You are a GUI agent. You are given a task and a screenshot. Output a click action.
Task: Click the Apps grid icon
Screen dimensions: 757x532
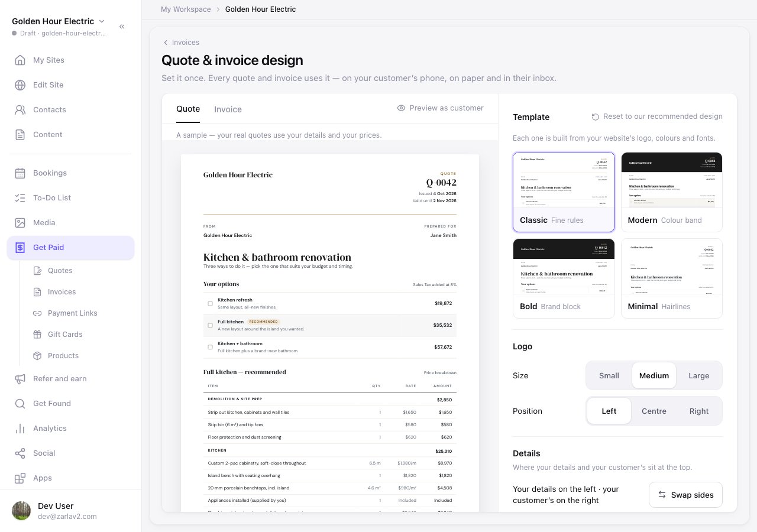(20, 478)
